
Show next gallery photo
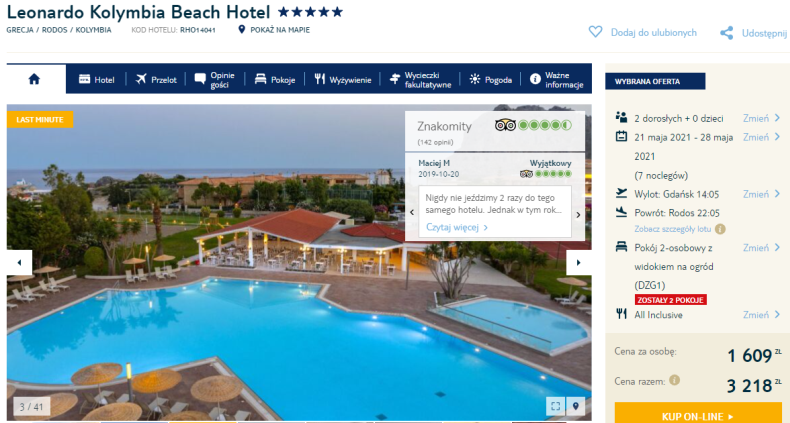[578, 262]
